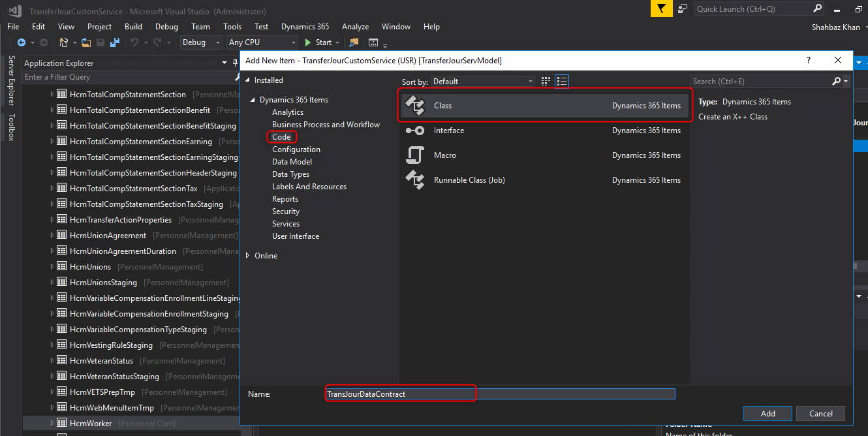The height and width of the screenshot is (436, 868).
Task: Click the Cancel button
Action: pos(820,413)
